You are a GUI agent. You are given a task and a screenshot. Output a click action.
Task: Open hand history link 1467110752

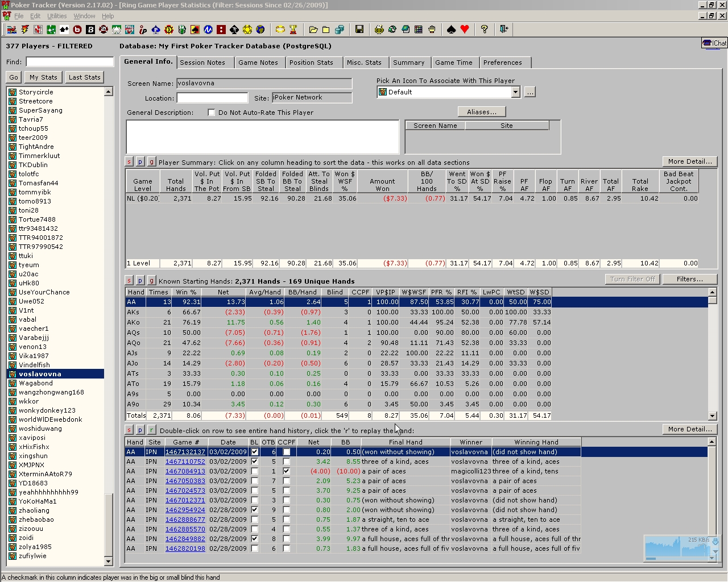pos(185,462)
